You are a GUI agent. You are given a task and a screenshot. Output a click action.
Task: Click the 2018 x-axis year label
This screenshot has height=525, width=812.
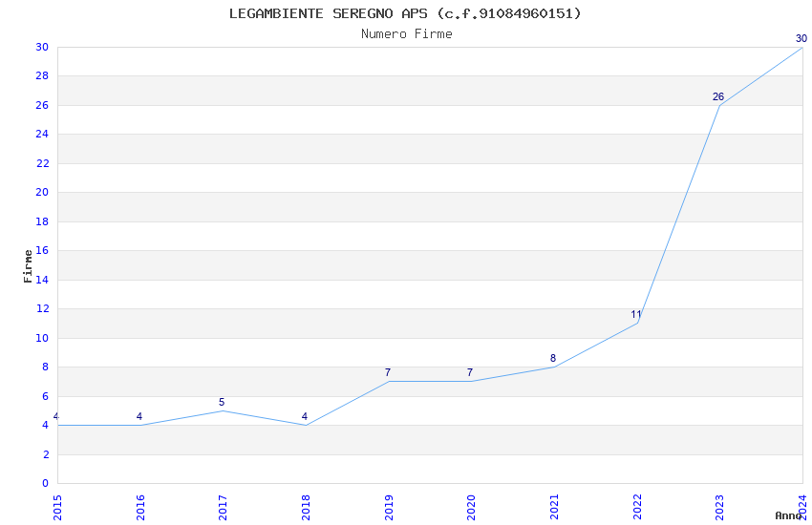coord(306,508)
